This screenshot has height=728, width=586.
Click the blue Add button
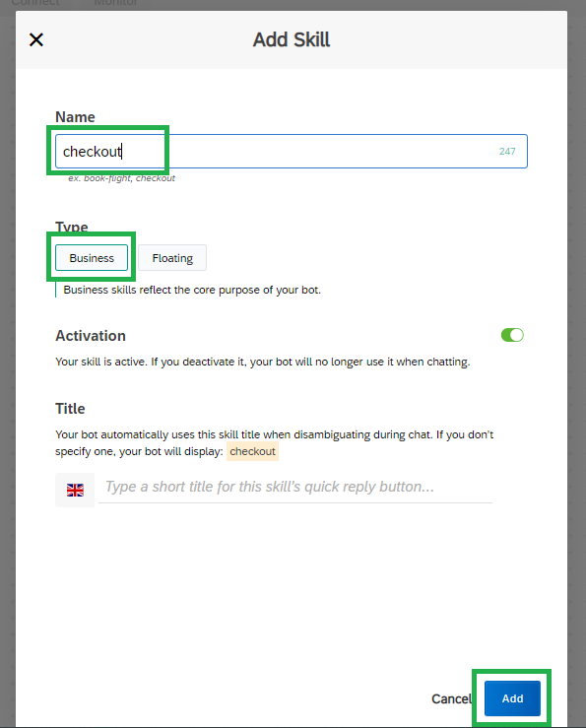tap(512, 698)
